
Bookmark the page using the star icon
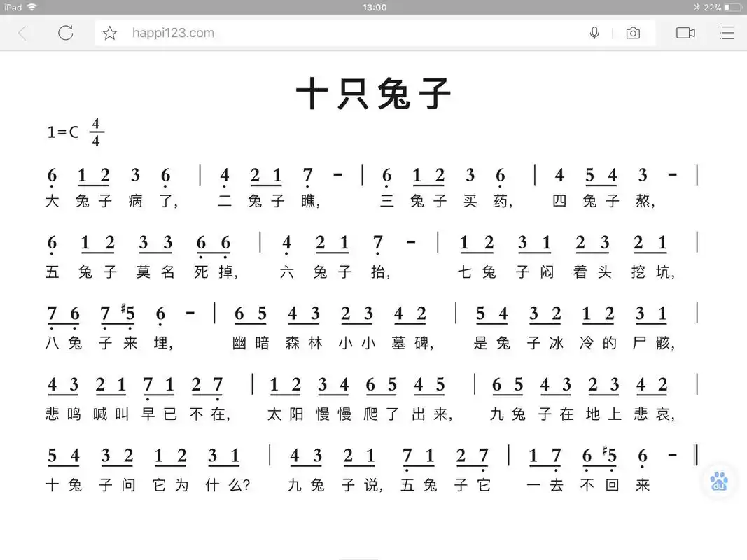pos(109,32)
